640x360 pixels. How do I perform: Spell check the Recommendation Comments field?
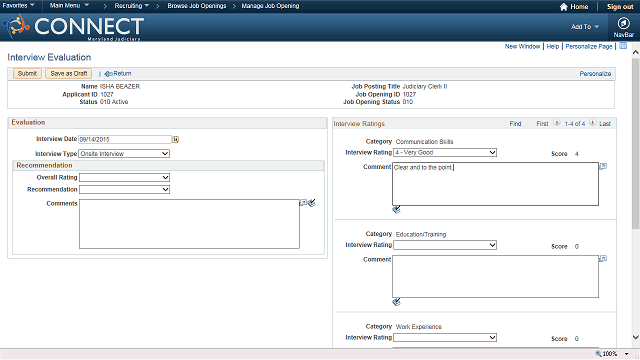click(312, 203)
